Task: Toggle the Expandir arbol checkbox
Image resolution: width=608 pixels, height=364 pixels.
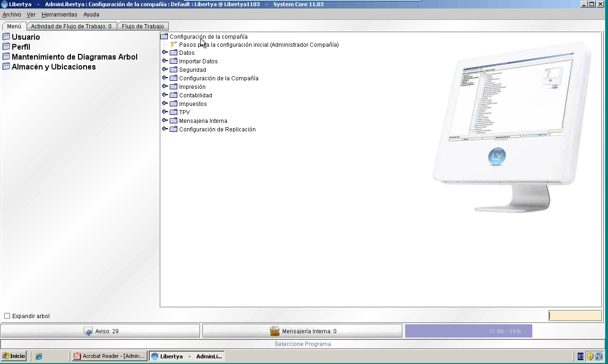Action: click(7, 316)
